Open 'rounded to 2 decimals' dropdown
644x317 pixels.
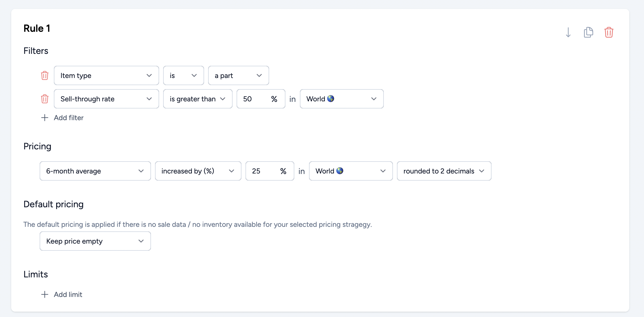coord(444,171)
